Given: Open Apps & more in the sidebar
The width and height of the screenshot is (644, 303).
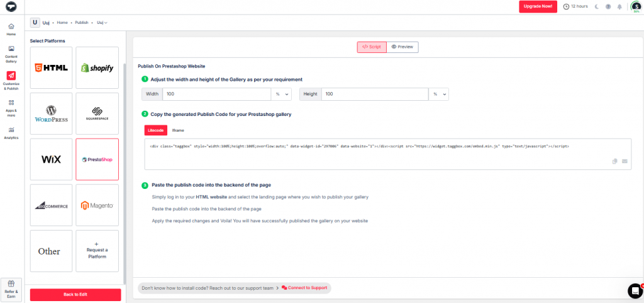Looking at the screenshot, I should point(11,108).
